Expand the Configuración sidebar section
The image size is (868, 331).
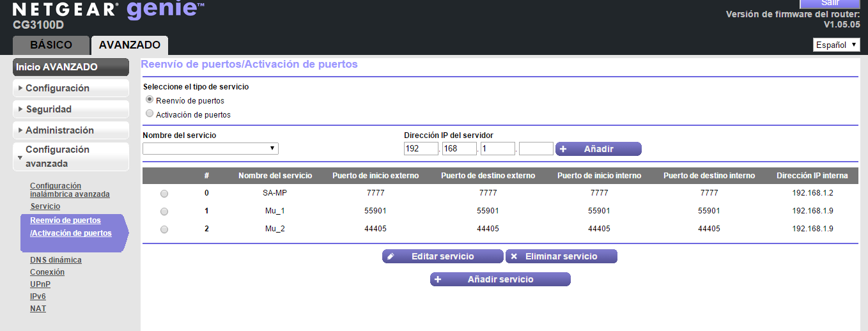point(71,88)
